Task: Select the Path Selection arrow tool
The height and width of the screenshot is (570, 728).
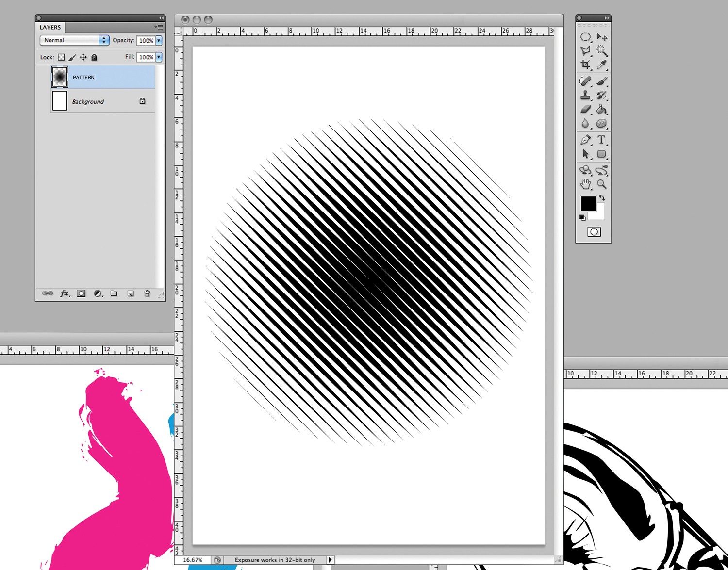Action: [586, 154]
